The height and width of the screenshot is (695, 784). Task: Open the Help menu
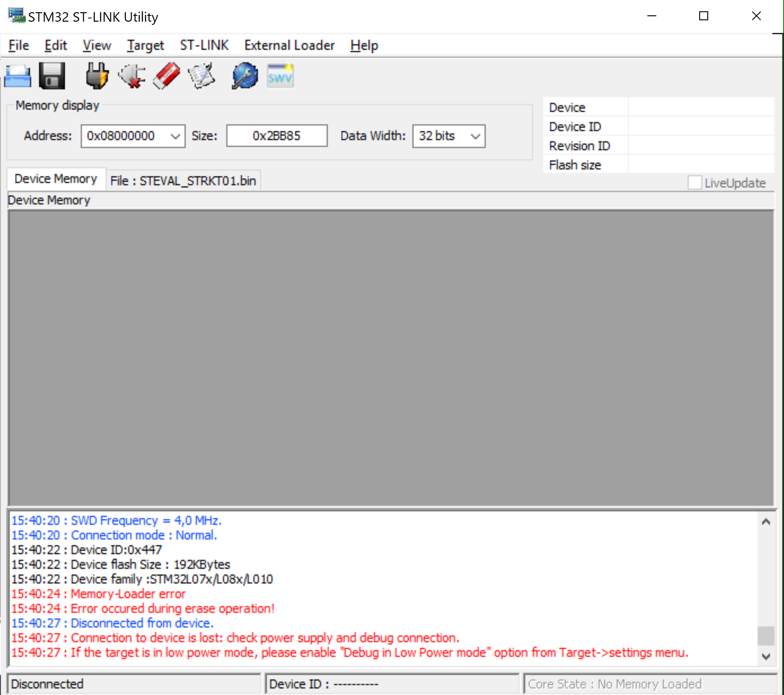(364, 45)
